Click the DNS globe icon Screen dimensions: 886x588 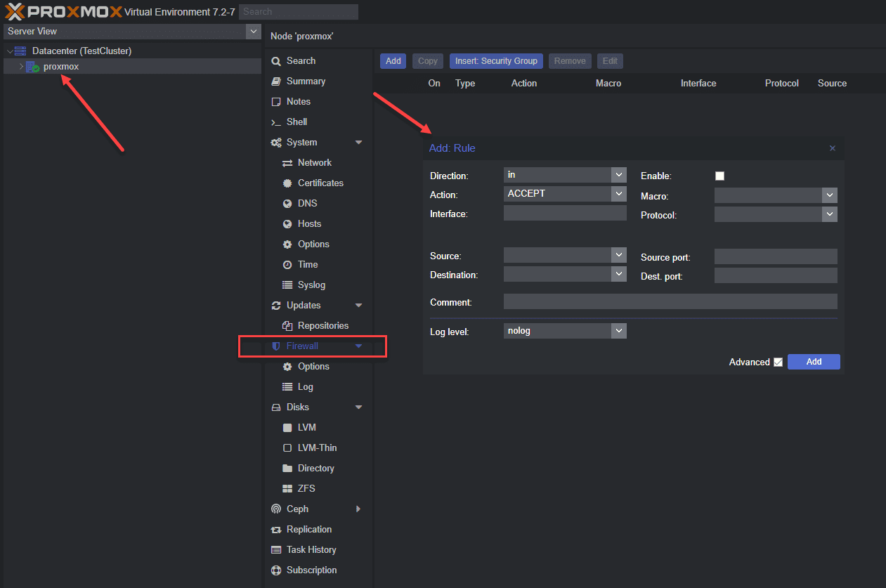pyautogui.click(x=287, y=204)
